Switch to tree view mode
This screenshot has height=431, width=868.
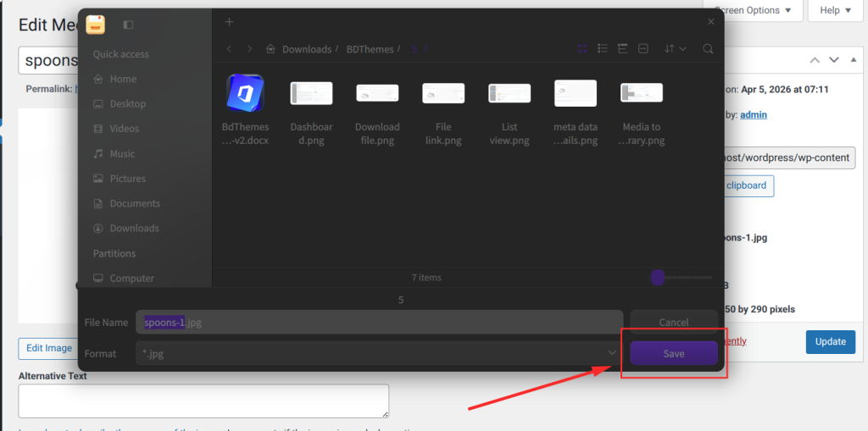point(623,49)
